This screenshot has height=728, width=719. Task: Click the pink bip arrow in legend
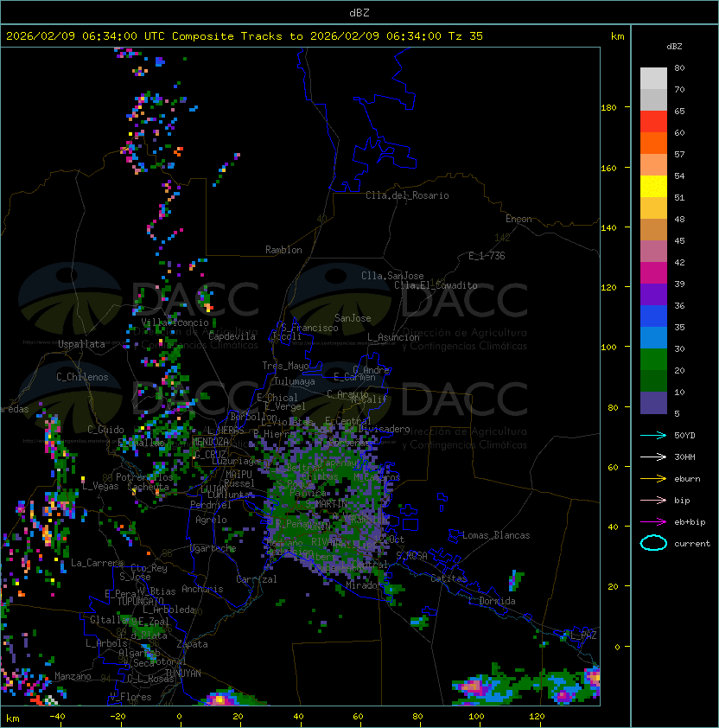[x=653, y=500]
